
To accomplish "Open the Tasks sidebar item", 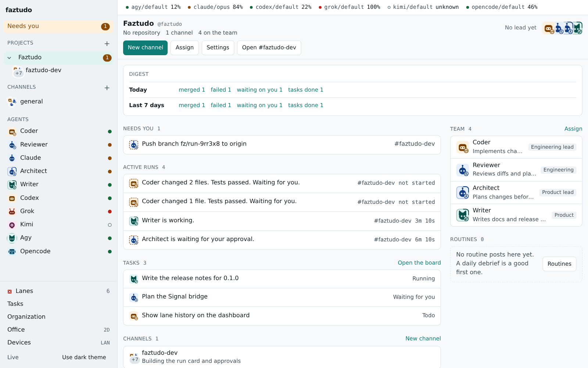I will 59,304.
